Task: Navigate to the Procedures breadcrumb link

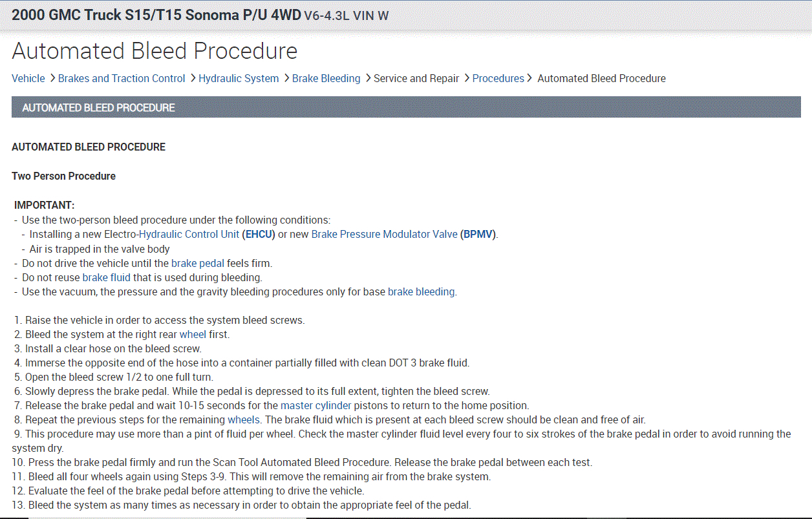Action: [x=498, y=79]
